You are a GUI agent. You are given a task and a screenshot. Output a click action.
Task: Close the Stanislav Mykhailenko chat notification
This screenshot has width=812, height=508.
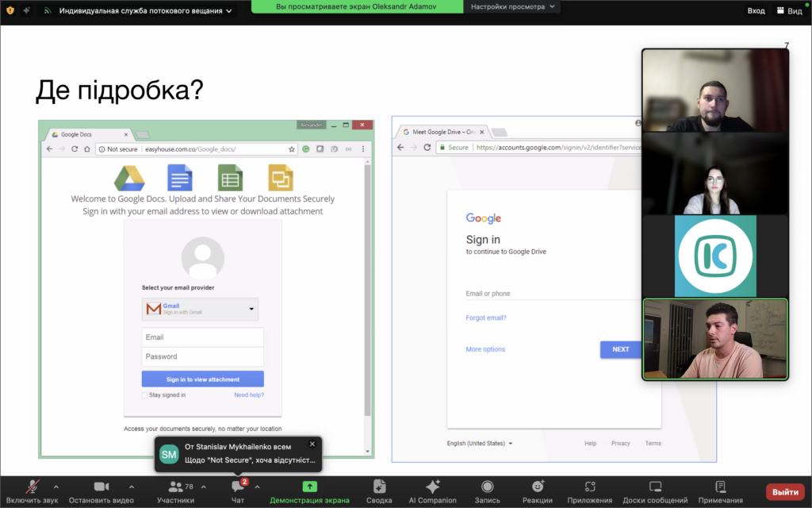(312, 444)
